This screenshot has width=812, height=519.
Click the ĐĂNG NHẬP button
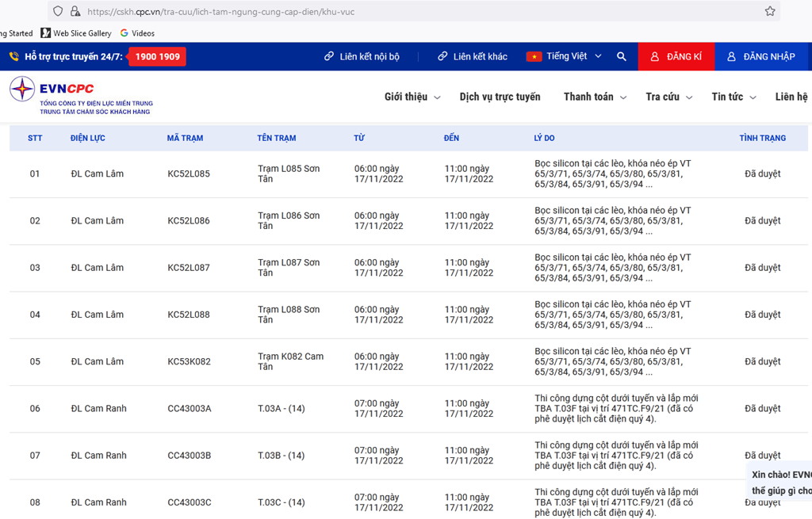(x=761, y=57)
